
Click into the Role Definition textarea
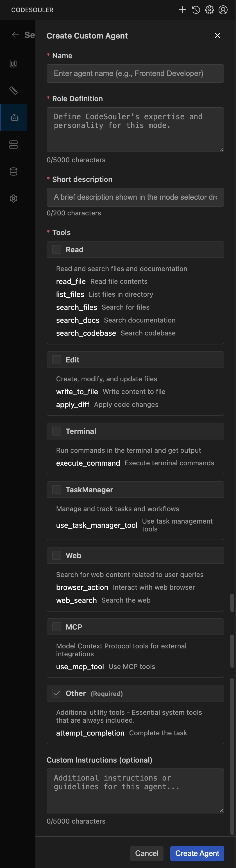135,129
